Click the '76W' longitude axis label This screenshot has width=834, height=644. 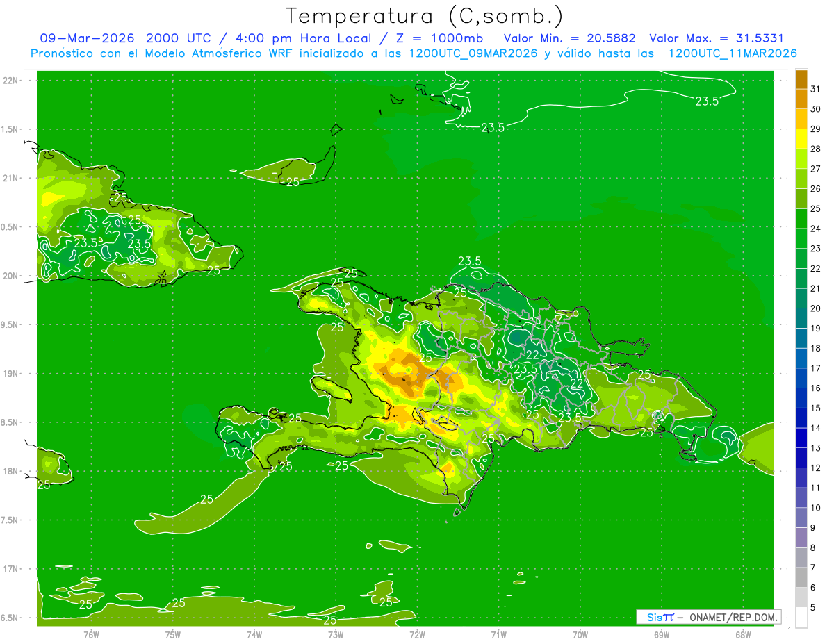[91, 634]
